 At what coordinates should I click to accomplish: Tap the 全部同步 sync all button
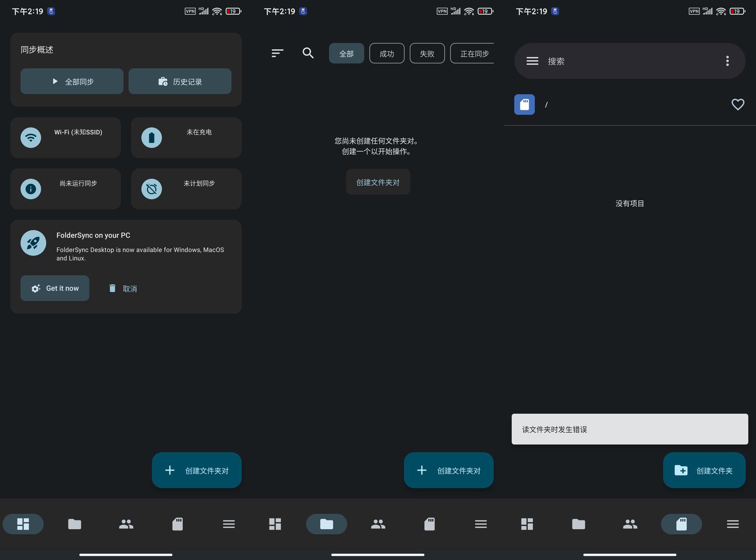point(72,81)
